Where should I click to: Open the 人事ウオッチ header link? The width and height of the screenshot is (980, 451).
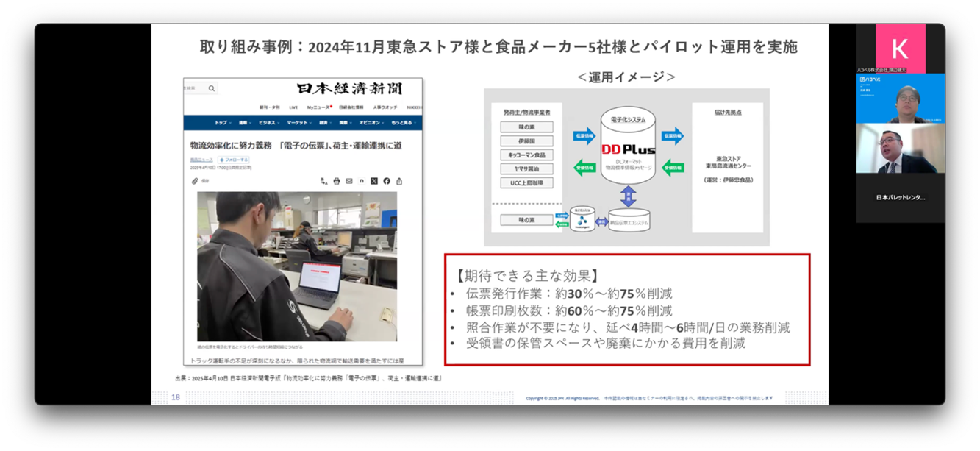pos(385,107)
